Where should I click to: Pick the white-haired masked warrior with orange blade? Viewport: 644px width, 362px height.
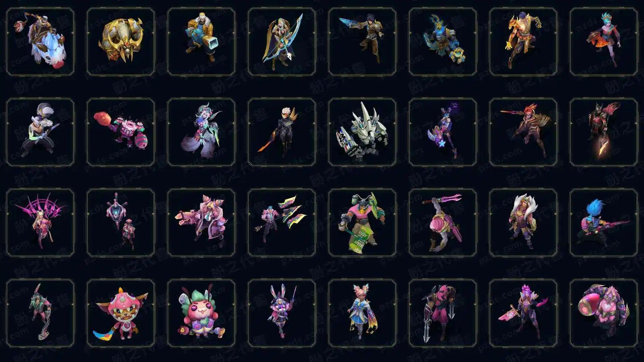[x=282, y=132]
